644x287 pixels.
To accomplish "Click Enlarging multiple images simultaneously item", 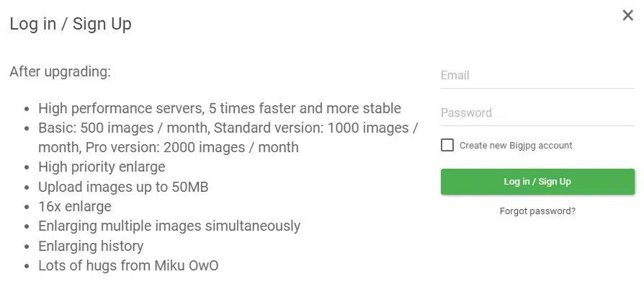I will click(169, 226).
